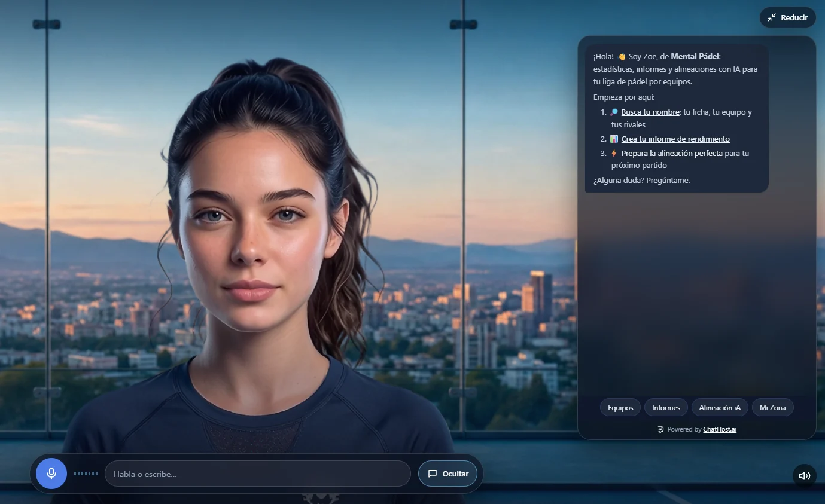Screen dimensions: 825x504
Task: Open the ChatHost.ai link
Action: click(720, 429)
